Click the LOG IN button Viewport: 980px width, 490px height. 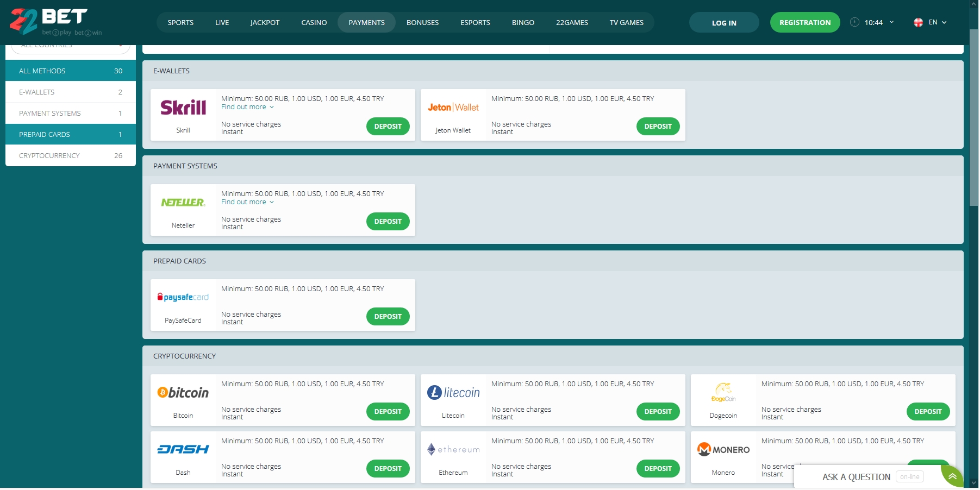[724, 22]
